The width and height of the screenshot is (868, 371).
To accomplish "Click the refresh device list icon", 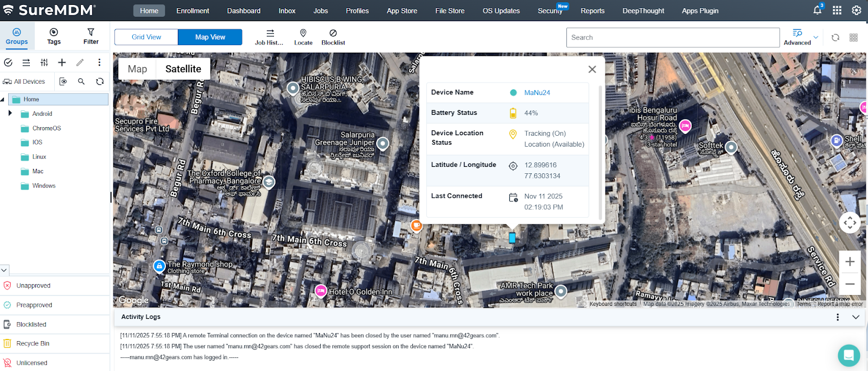I will (x=835, y=37).
